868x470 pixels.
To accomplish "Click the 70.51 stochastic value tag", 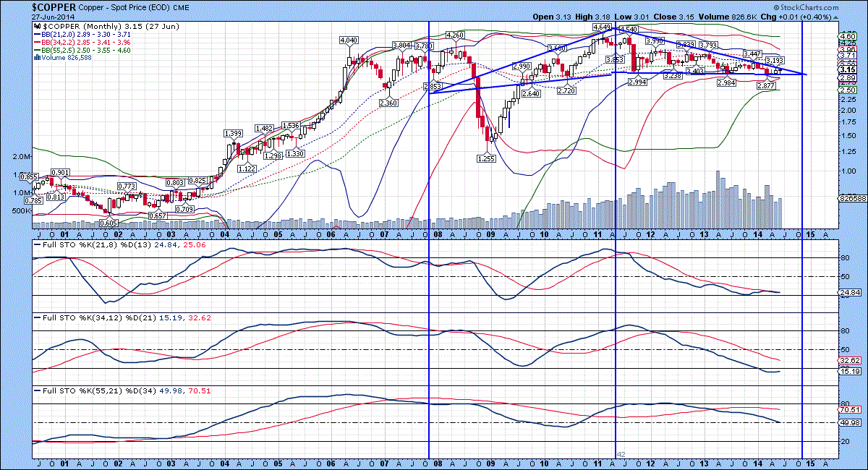I will tap(848, 409).
